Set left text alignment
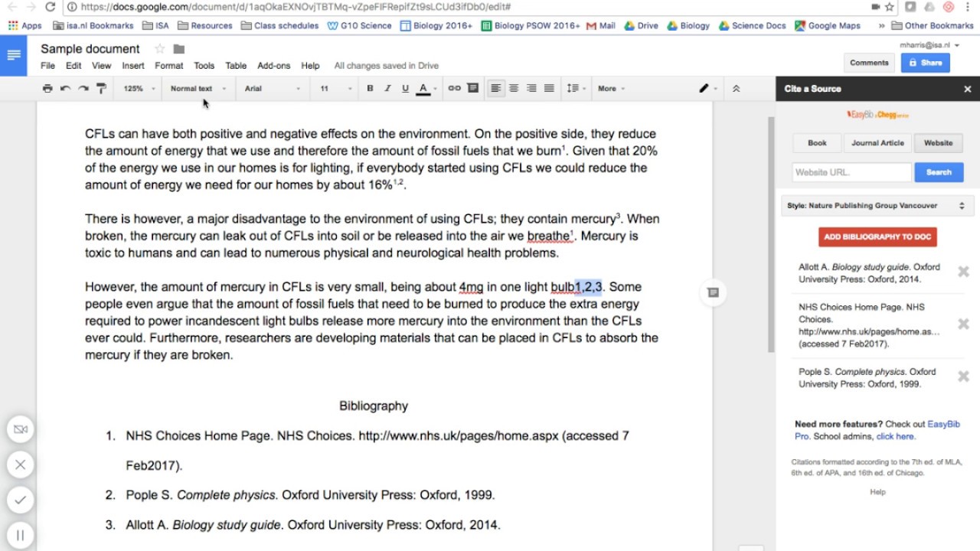This screenshot has width=980, height=551. [x=496, y=89]
